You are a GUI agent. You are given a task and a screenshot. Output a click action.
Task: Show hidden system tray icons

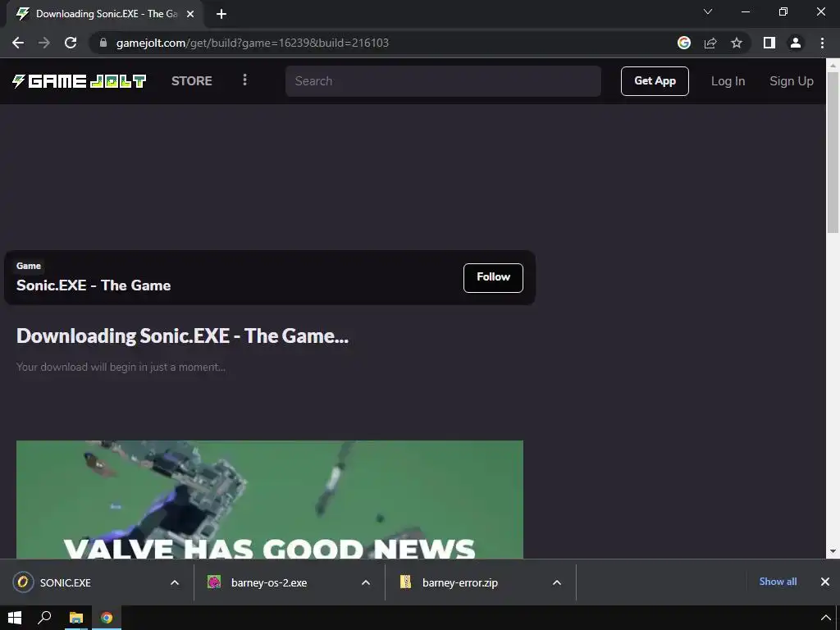825,618
